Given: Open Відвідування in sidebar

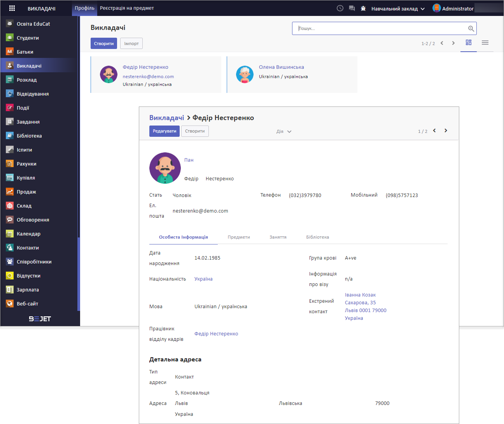Looking at the screenshot, I should pos(39,94).
